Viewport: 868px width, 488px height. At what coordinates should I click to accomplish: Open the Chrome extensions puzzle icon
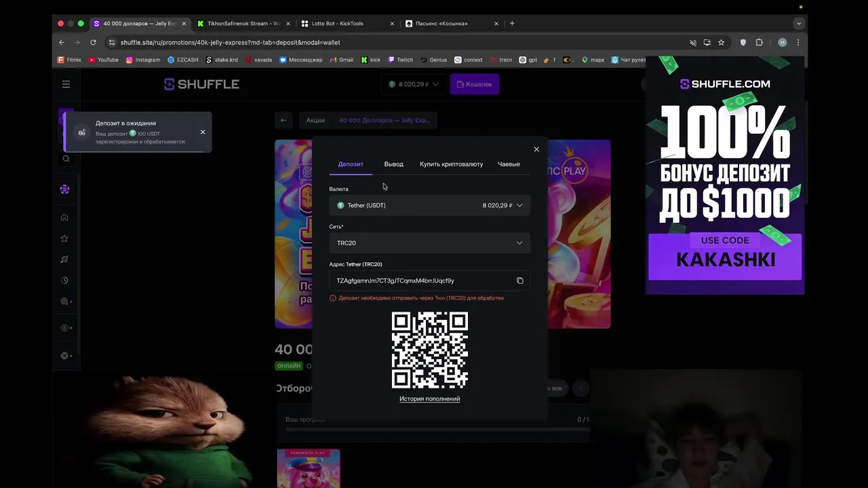pyautogui.click(x=759, y=42)
